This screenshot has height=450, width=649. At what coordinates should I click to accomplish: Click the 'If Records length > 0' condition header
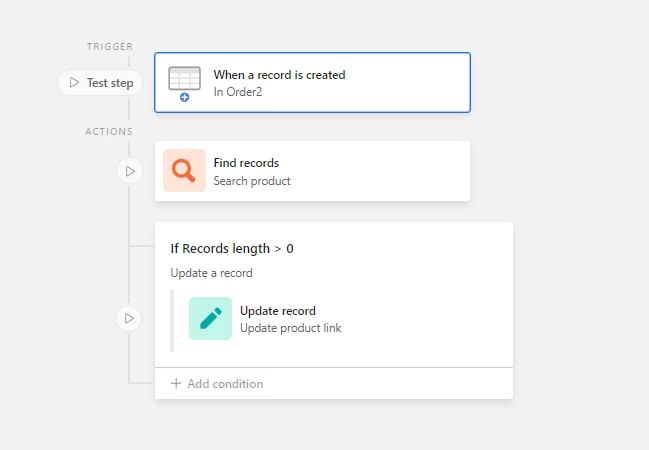232,248
